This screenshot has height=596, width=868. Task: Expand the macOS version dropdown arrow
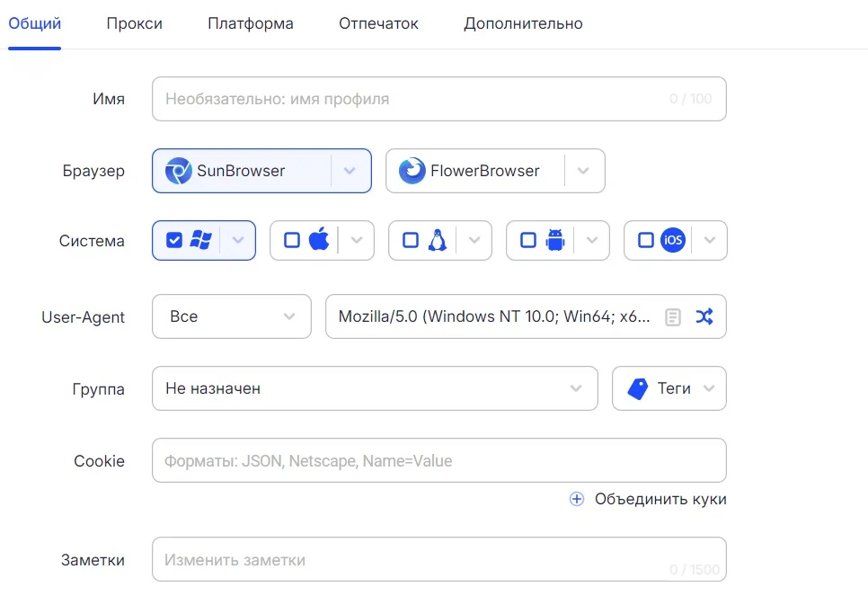click(357, 240)
